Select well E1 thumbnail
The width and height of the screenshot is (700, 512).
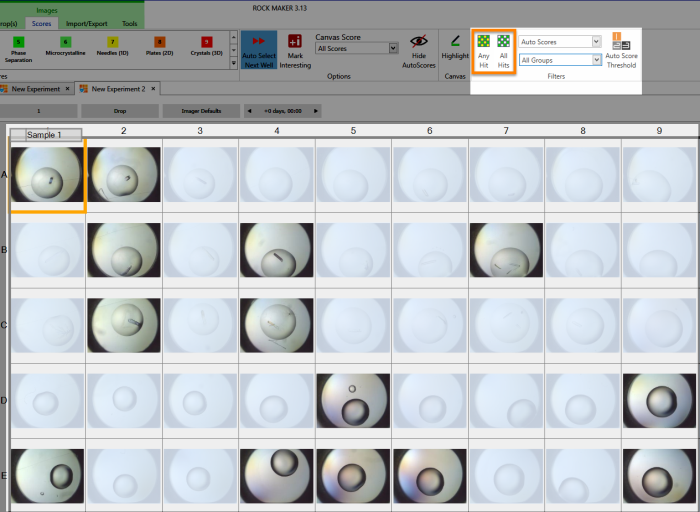coord(47,476)
